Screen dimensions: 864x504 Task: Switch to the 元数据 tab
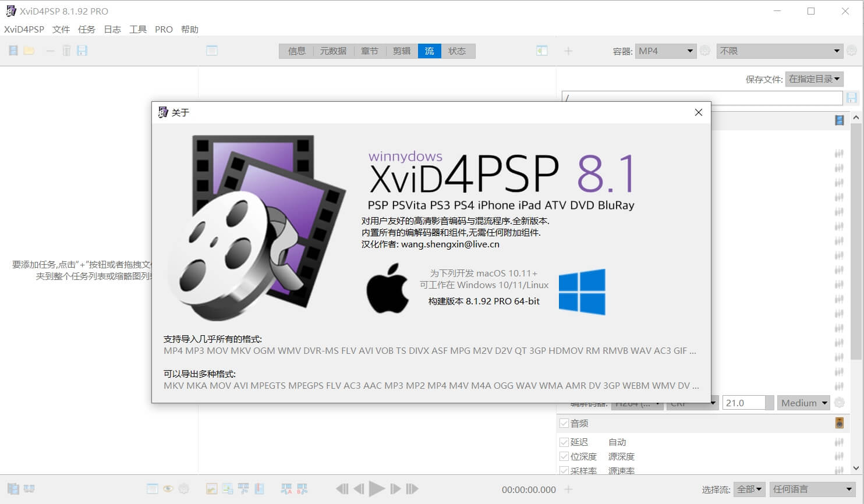click(x=333, y=51)
